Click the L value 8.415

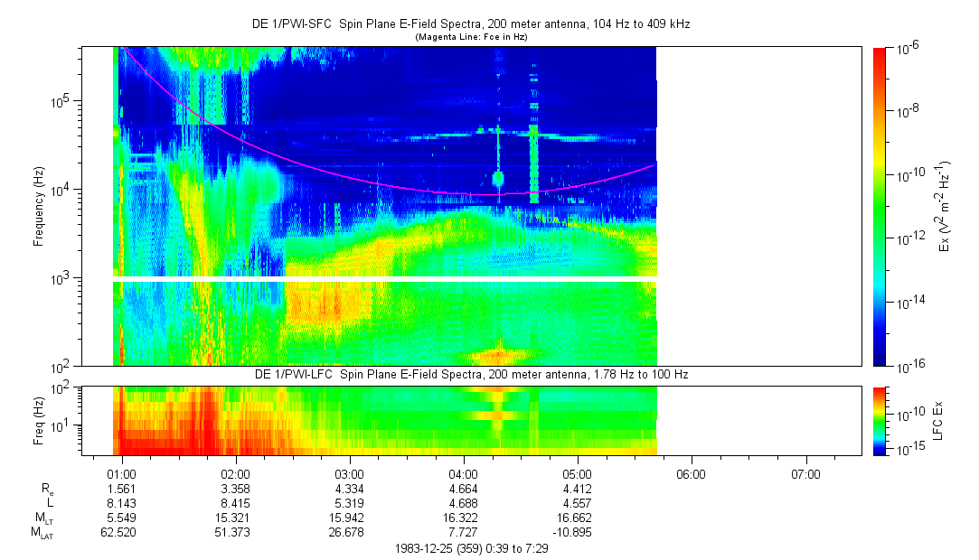tap(235, 503)
